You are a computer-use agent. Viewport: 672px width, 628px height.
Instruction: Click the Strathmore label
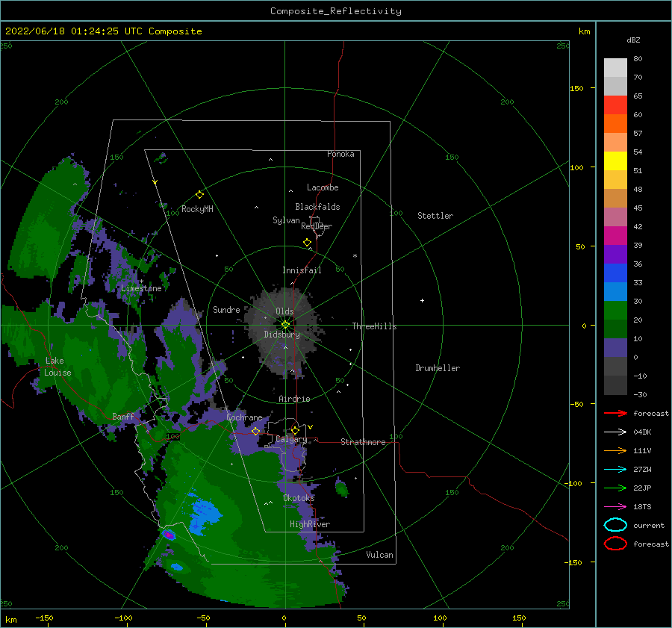tap(363, 442)
